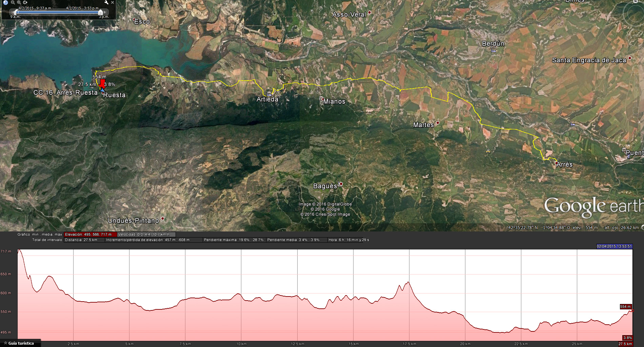Viewport: 644px width, 347px height.
Task: Click the historical imagery clock icon
Action: 5,2
